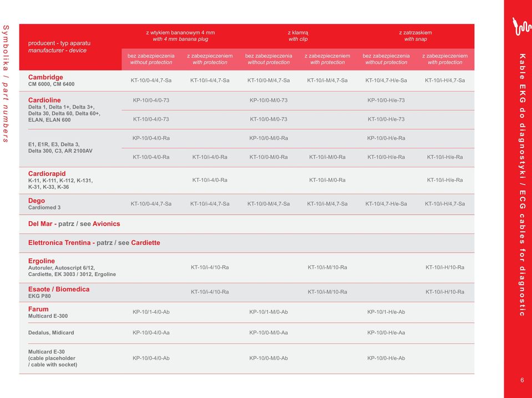Click 'CM 6000, CM 6400' device text
Screen dimensions: 532x398
tap(51, 84)
